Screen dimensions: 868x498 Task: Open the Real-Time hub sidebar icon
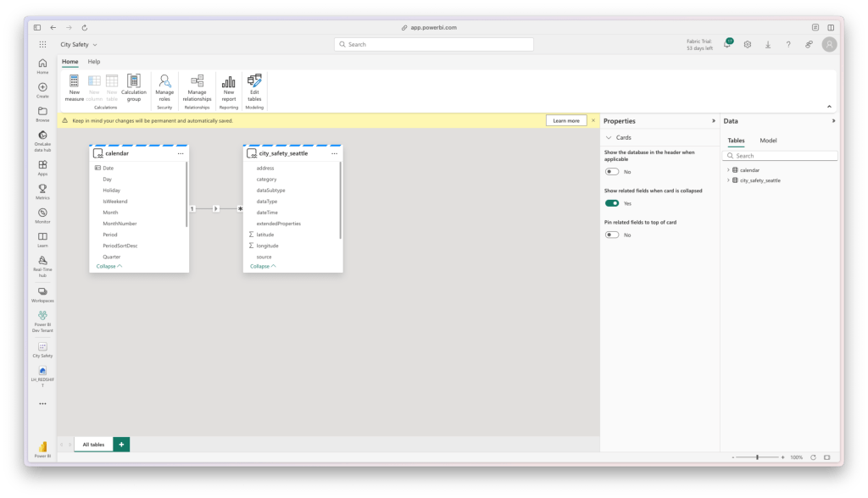click(42, 261)
